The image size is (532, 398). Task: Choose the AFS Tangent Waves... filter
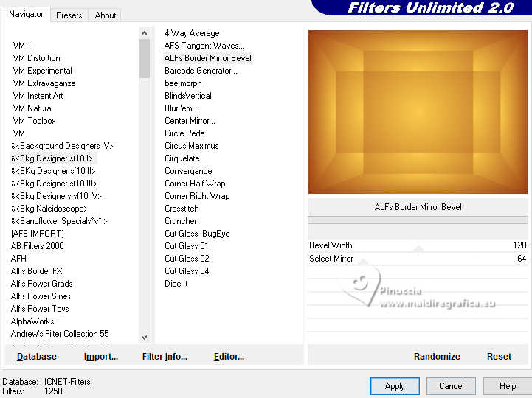[204, 46]
